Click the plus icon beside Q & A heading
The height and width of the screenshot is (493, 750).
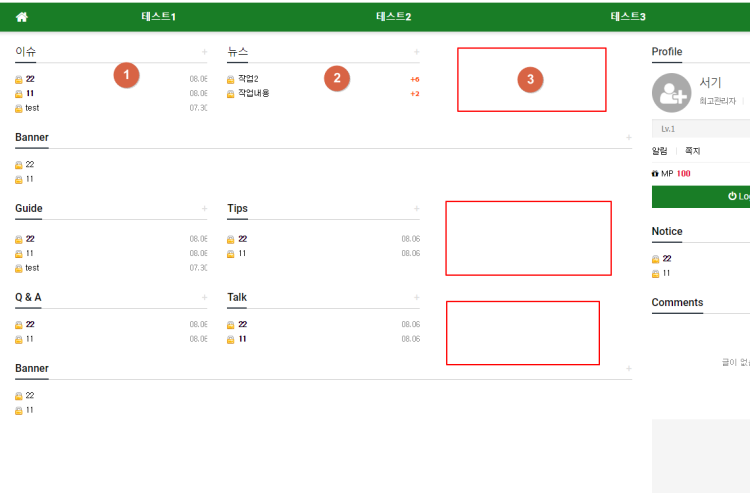click(x=204, y=298)
